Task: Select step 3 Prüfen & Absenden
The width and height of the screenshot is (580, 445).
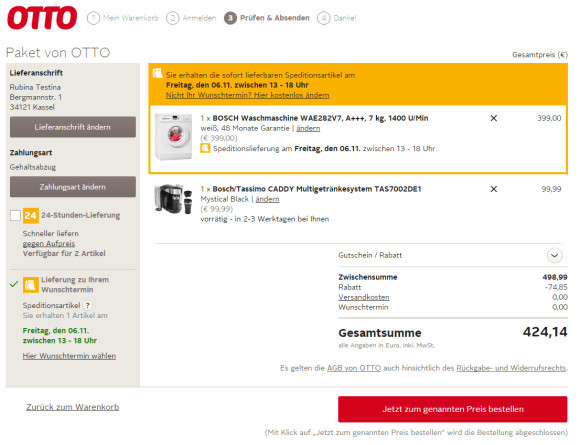Action: click(267, 18)
